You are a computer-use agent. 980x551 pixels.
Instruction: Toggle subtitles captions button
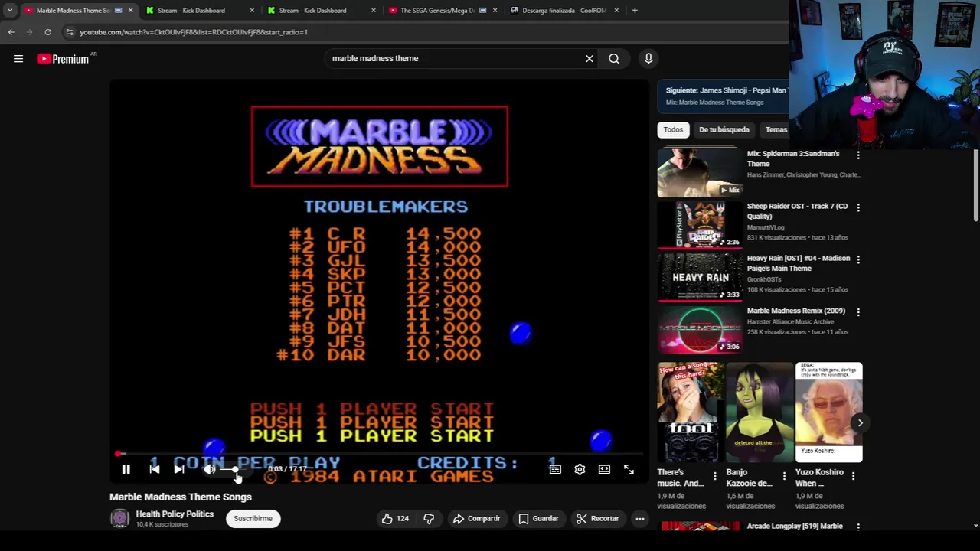click(555, 469)
